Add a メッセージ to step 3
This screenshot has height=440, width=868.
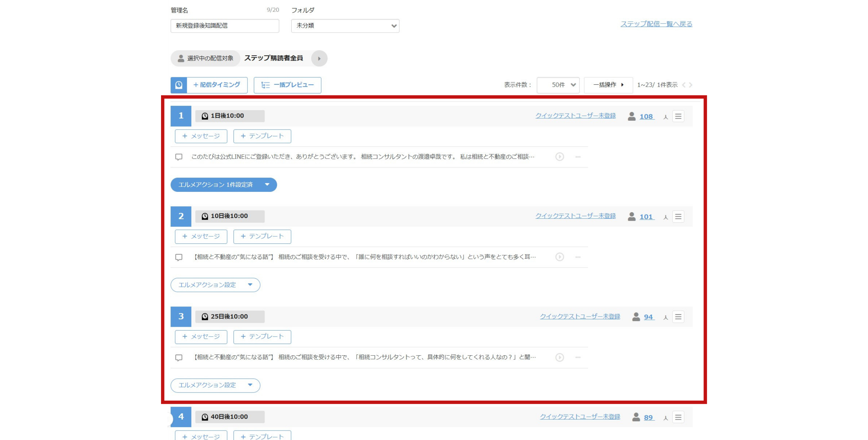[201, 337]
